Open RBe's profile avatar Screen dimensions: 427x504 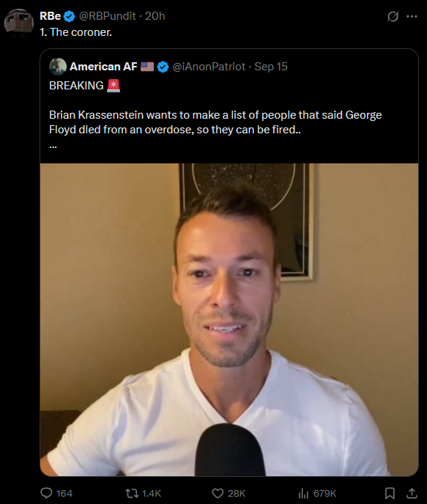coord(18,22)
